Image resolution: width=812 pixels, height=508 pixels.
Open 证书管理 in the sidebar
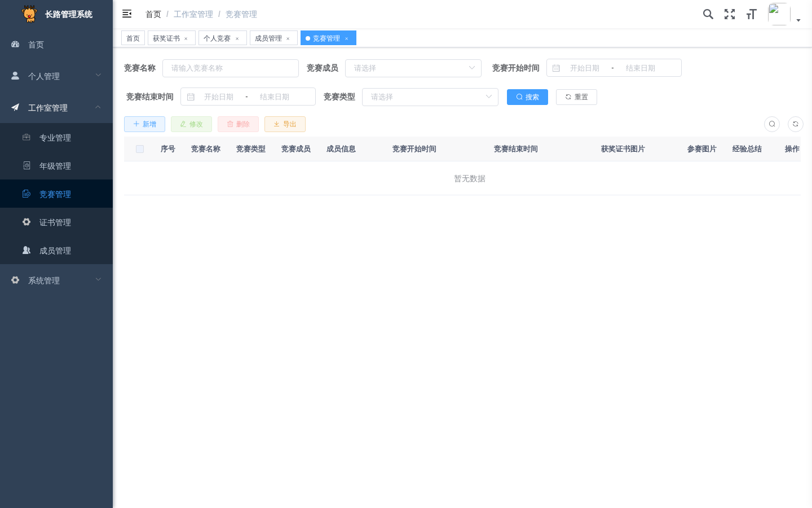[56, 222]
